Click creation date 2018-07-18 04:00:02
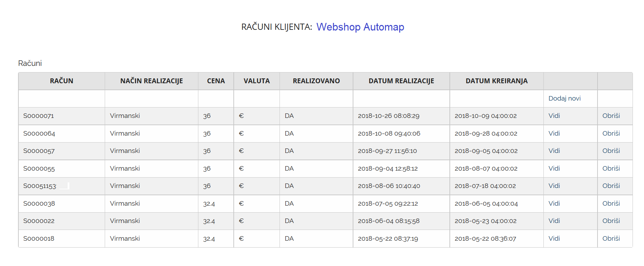 (x=485, y=186)
